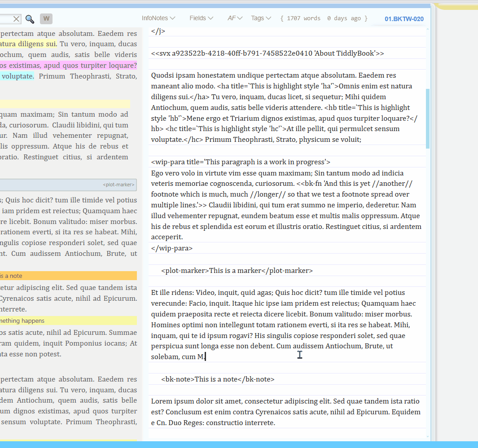Toggle the W button in the toolbar

[46, 19]
